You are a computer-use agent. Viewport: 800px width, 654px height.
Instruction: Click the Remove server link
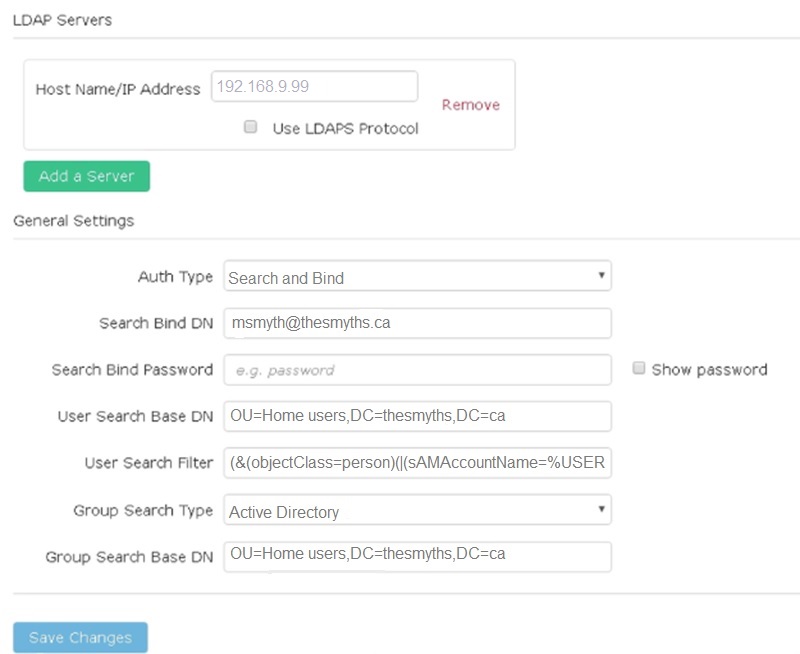471,105
